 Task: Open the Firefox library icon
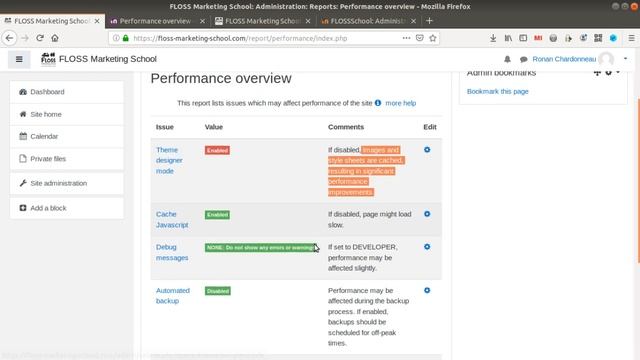(x=508, y=38)
